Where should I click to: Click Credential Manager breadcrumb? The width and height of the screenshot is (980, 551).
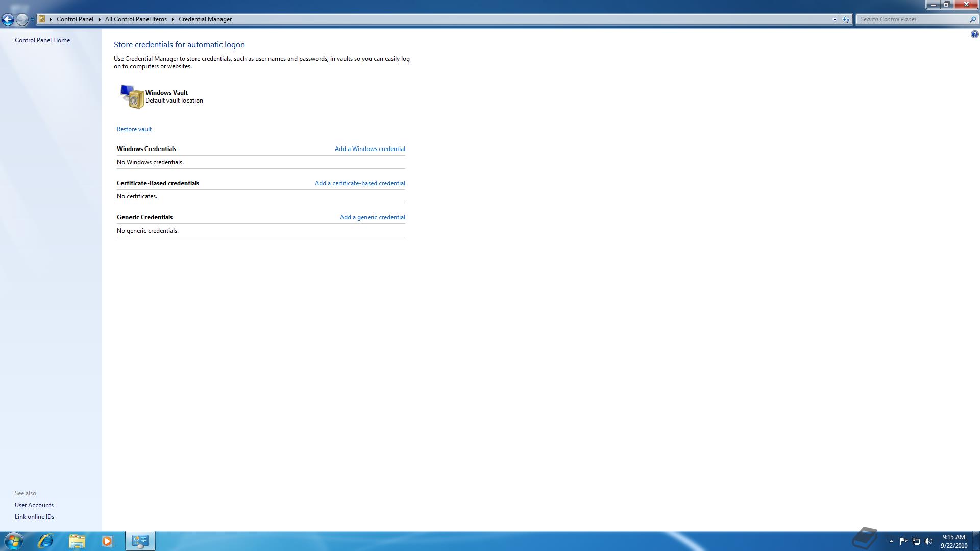205,19
